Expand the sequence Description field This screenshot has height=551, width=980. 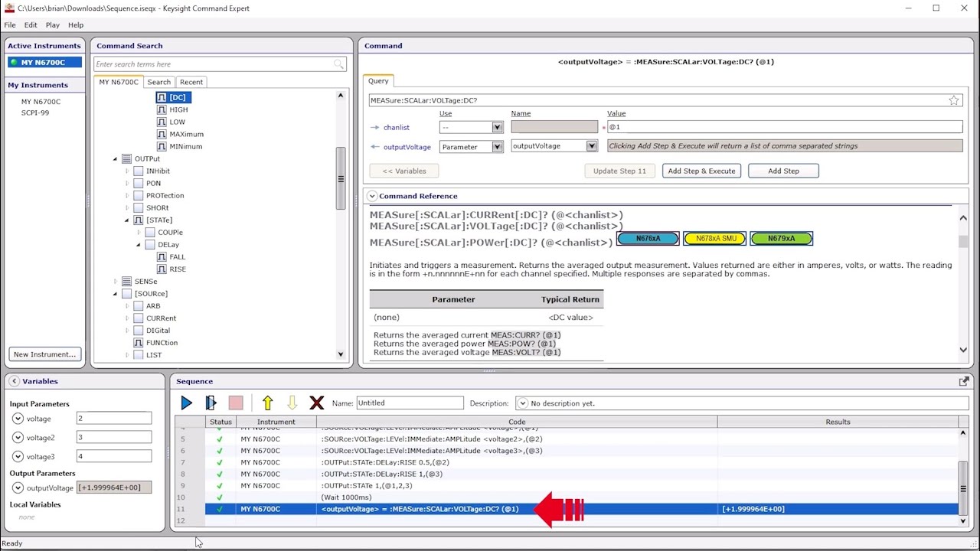point(522,403)
